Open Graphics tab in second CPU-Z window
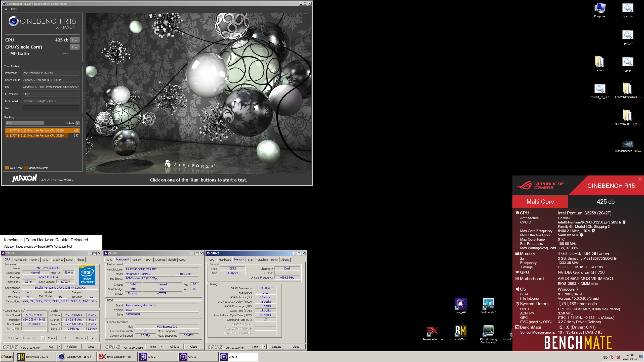Image resolution: width=644 pixels, height=362 pixels. pos(160,260)
